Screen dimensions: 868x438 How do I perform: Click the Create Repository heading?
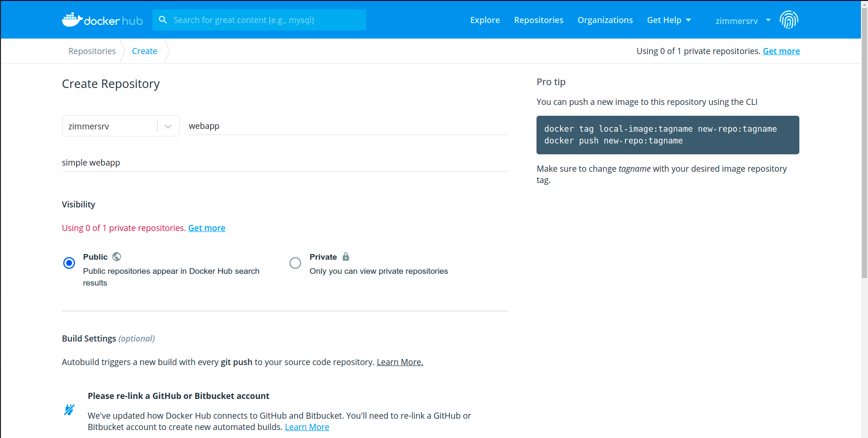pyautogui.click(x=111, y=84)
